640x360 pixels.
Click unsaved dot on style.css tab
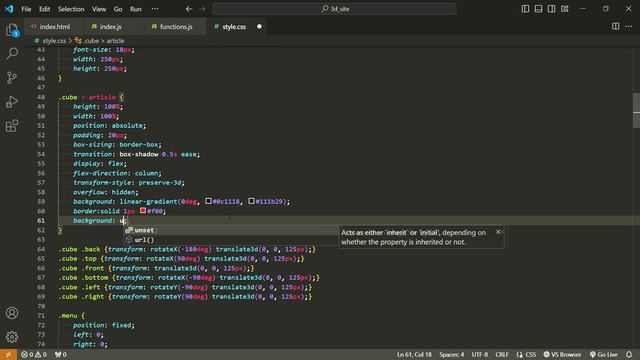[259, 27]
